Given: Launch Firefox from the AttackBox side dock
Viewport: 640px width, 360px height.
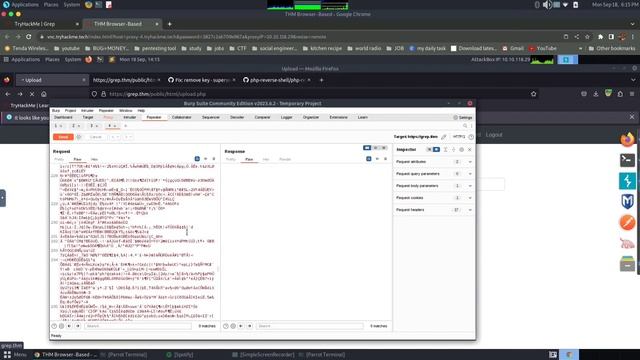Looking at the screenshot, I should coord(627,140).
